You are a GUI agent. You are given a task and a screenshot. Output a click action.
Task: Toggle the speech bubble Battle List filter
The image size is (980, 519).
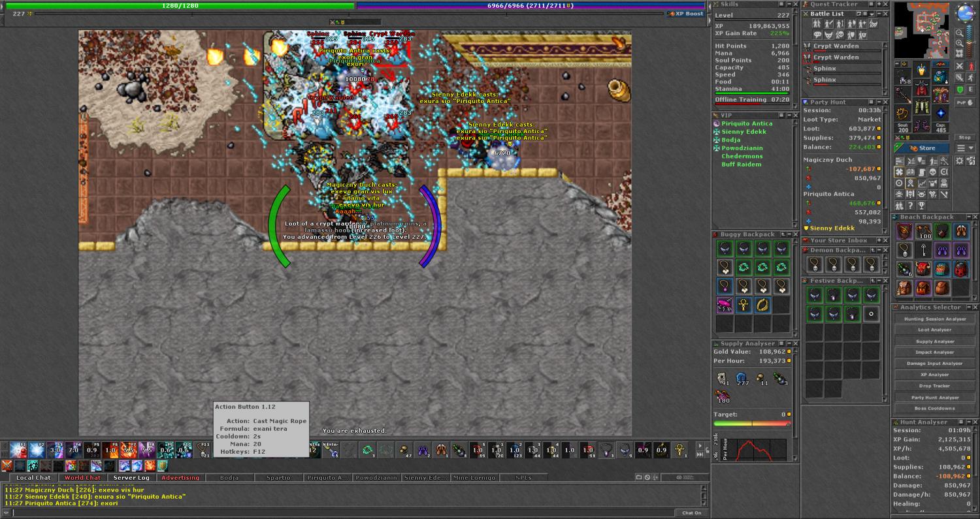click(x=817, y=35)
